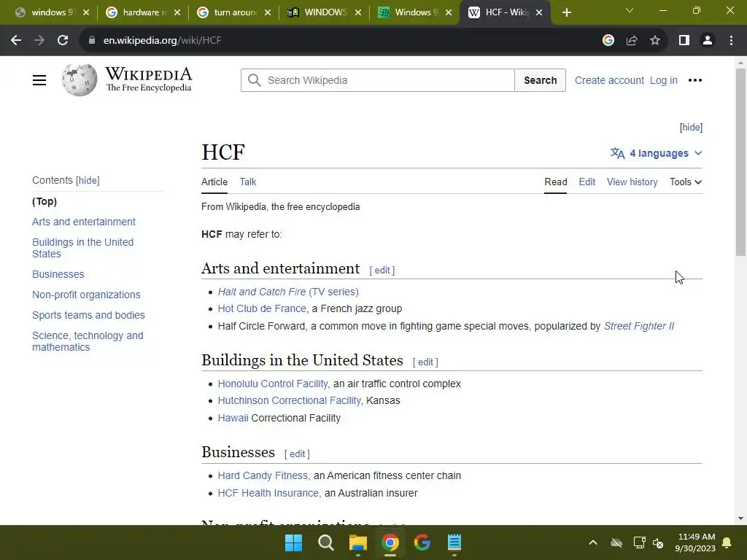The height and width of the screenshot is (560, 747).
Task: Click the padlock site info icon
Action: click(x=92, y=41)
